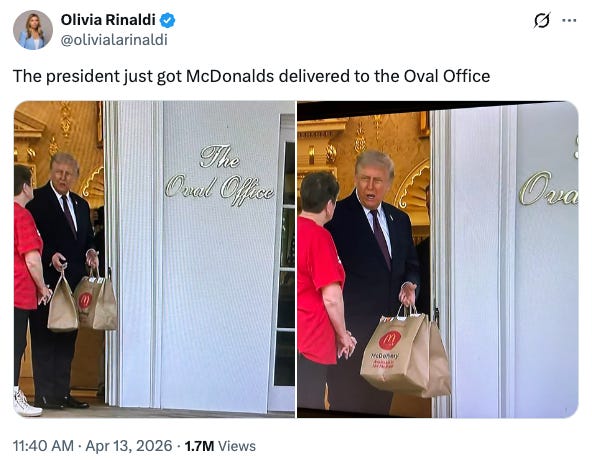Open the Grok slashed-circle icon
This screenshot has height=461, width=592.
542,20
